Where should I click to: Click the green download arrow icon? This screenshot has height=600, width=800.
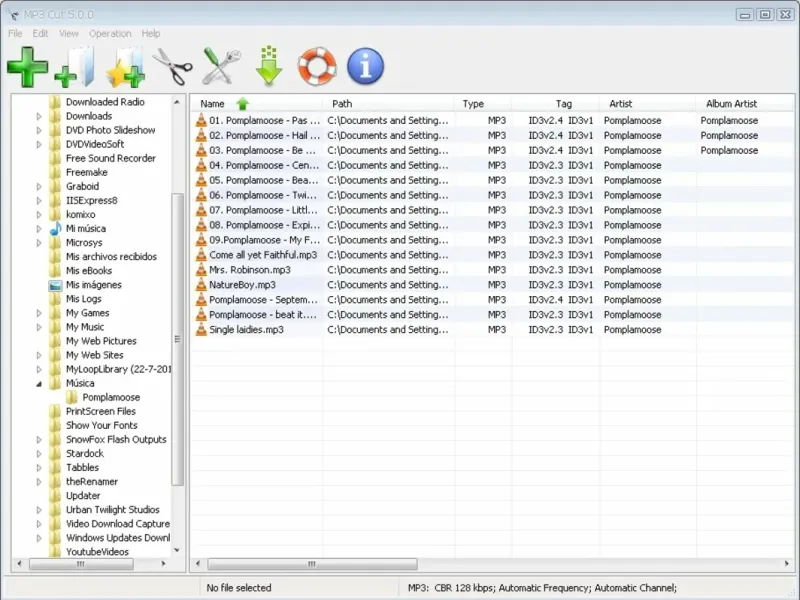[x=269, y=66]
